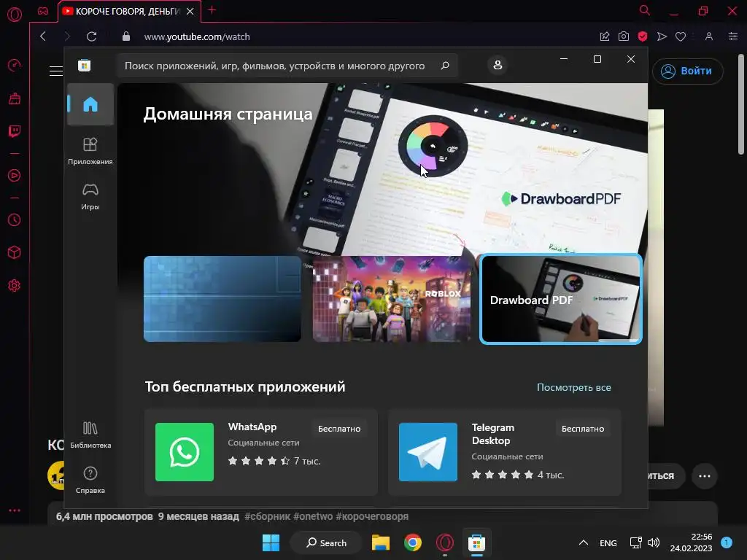Select the КОРОЧЕ ГОВОРЯ, ДЕНЬГИ tab
The width and height of the screenshot is (747, 560).
pyautogui.click(x=128, y=12)
